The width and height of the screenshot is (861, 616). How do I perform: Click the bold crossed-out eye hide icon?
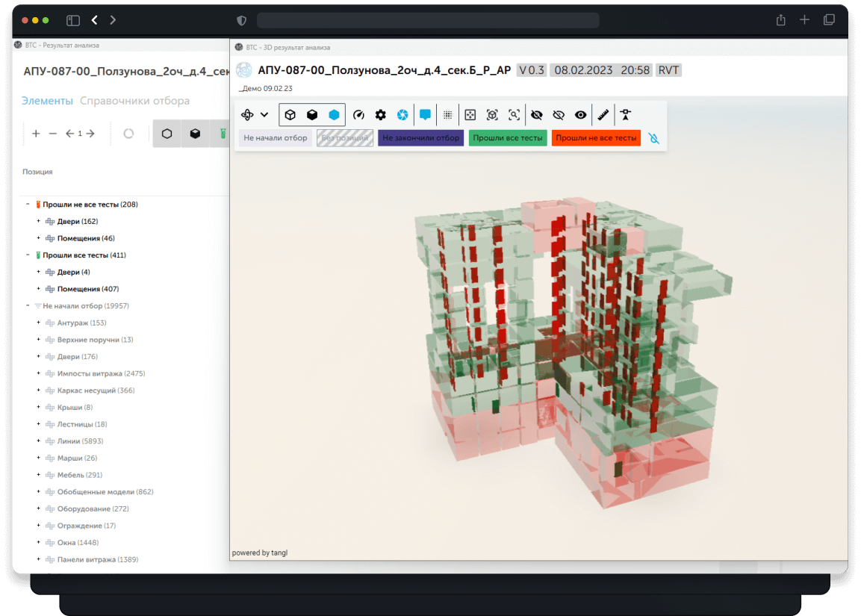click(x=536, y=115)
